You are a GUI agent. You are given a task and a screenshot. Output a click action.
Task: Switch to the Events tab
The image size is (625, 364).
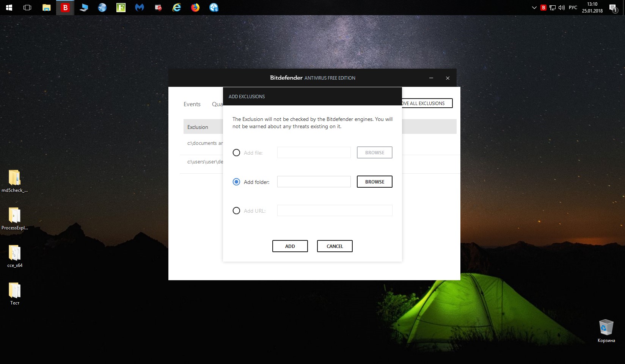point(192,104)
